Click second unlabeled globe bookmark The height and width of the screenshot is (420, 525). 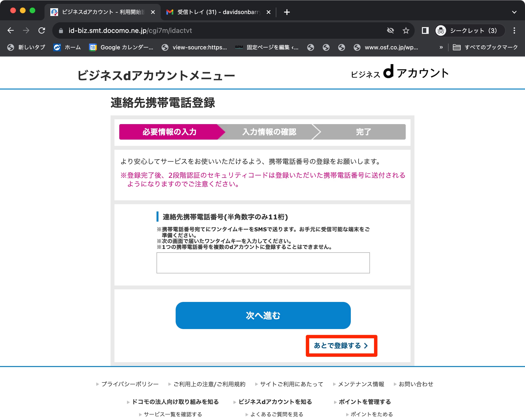click(326, 47)
